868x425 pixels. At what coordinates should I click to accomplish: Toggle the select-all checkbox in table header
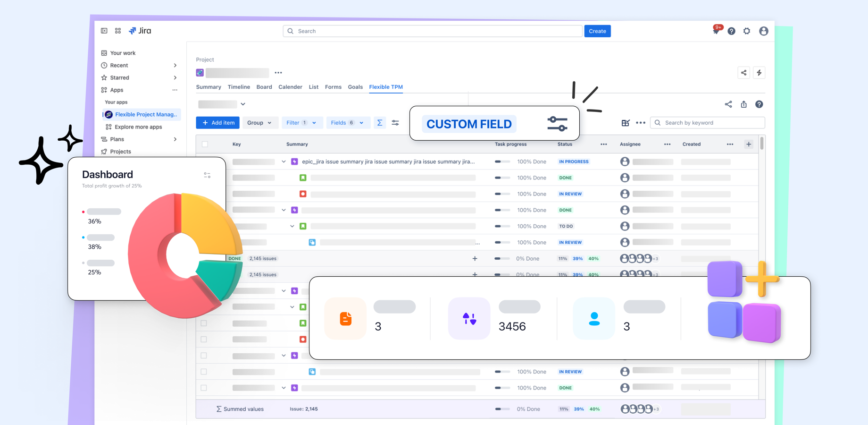(x=205, y=144)
